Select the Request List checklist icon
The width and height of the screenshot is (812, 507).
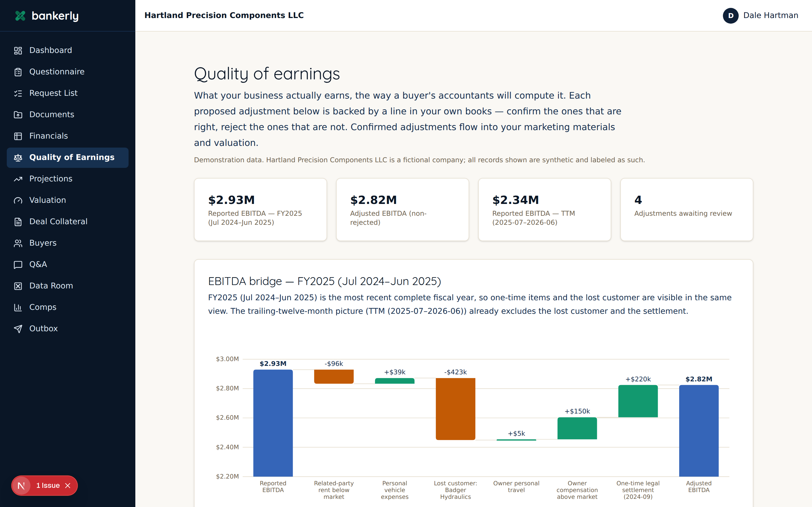point(18,93)
